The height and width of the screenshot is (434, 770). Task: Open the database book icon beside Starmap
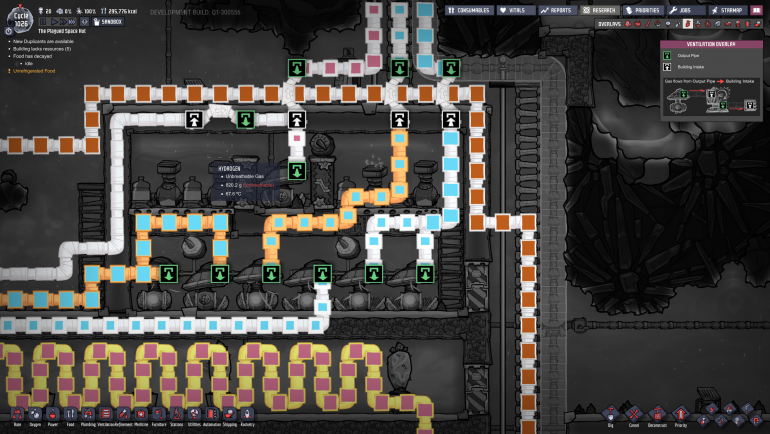click(x=756, y=10)
